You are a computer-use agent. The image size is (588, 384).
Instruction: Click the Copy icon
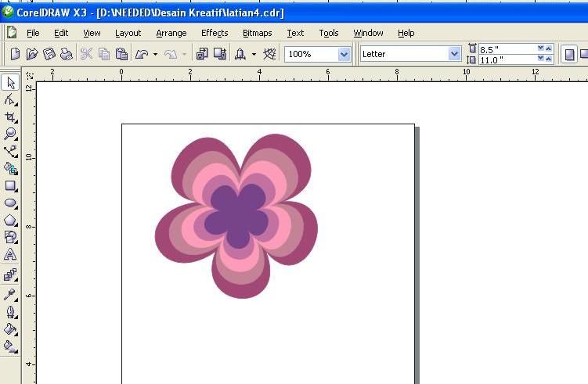(x=104, y=54)
